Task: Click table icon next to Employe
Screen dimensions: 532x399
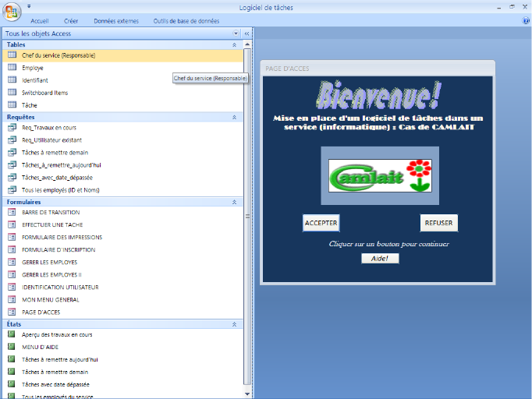Action: [12, 67]
